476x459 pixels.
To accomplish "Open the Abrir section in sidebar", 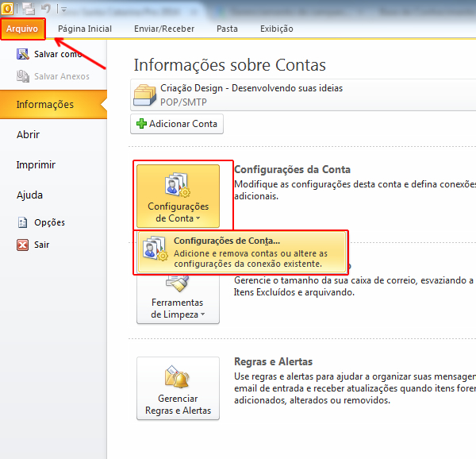I will click(x=29, y=135).
